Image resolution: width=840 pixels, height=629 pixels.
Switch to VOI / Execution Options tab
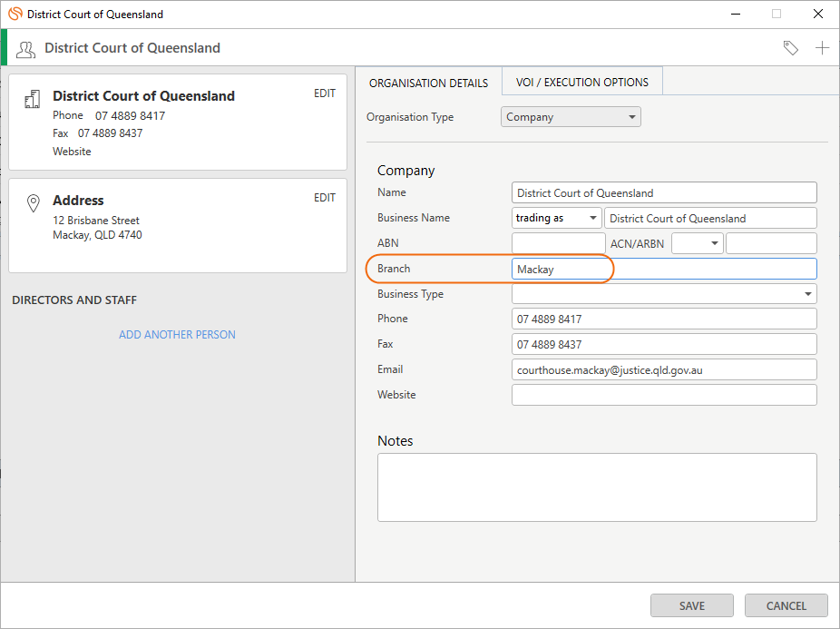pyautogui.click(x=581, y=82)
